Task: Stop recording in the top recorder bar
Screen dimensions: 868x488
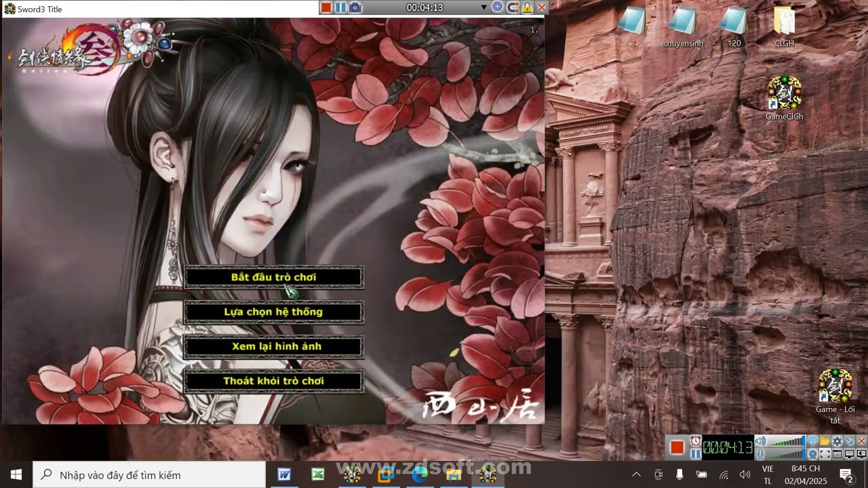Action: point(326,7)
